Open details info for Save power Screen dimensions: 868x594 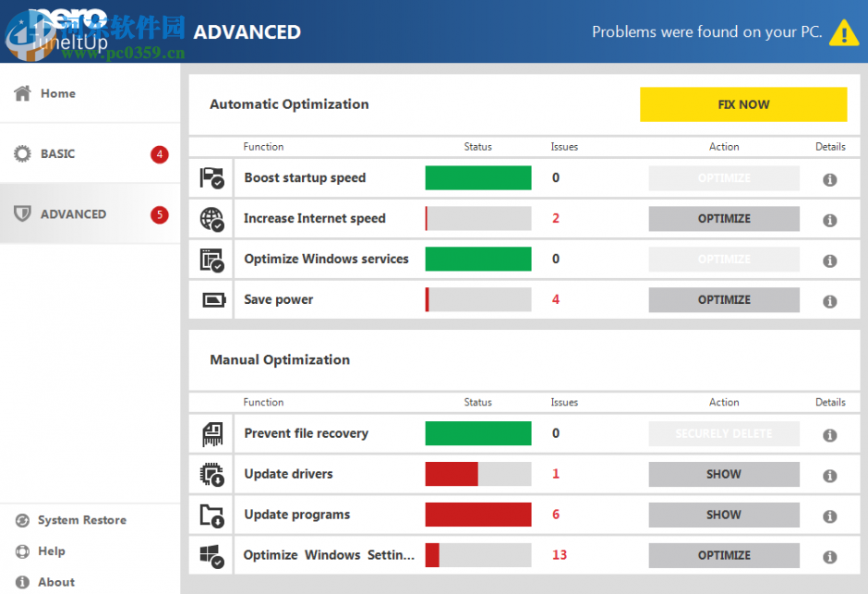pyautogui.click(x=829, y=301)
